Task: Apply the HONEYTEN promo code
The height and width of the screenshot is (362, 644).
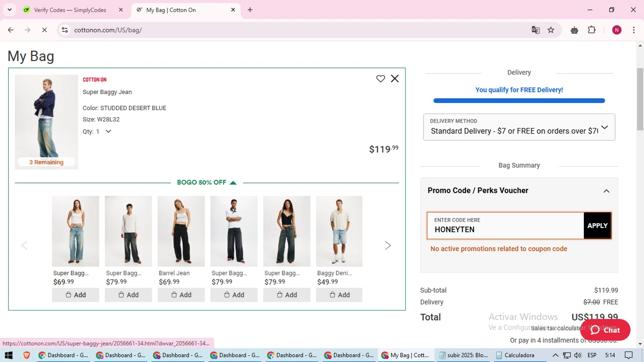Action: (x=597, y=225)
